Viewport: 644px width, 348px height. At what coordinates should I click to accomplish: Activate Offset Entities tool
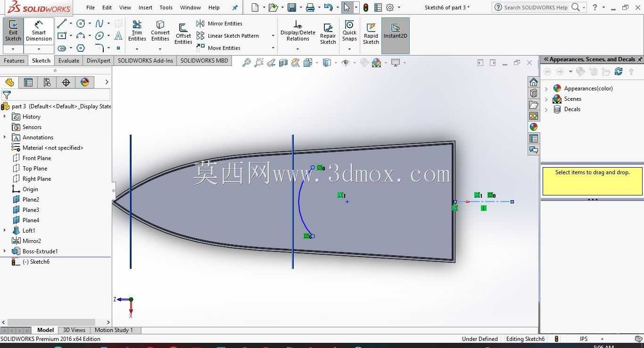coord(183,34)
